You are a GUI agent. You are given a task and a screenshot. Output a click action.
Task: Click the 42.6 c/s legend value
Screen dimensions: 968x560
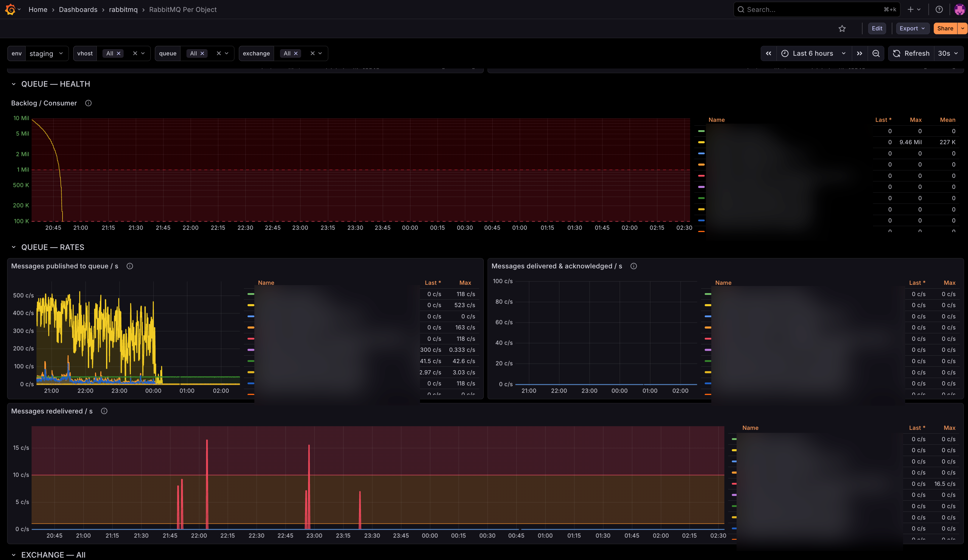point(464,361)
